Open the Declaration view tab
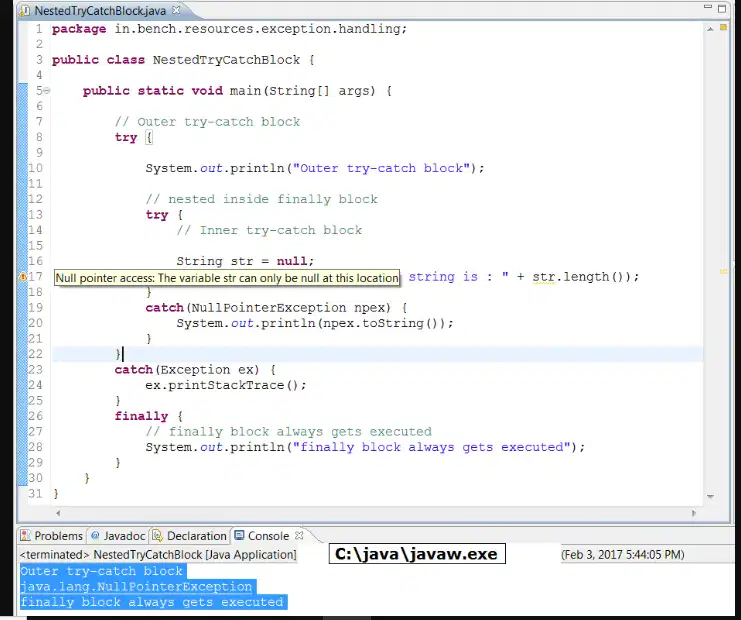 pos(190,536)
